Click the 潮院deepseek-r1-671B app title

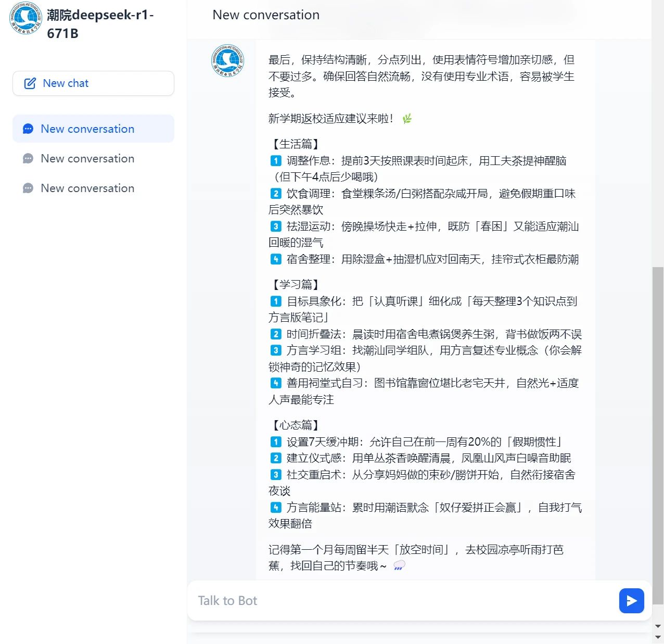coord(100,24)
